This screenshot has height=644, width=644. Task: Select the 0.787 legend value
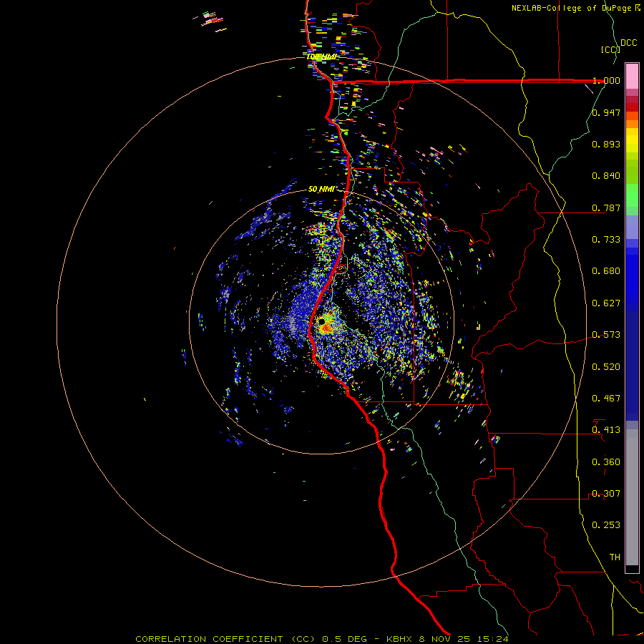tap(606, 208)
